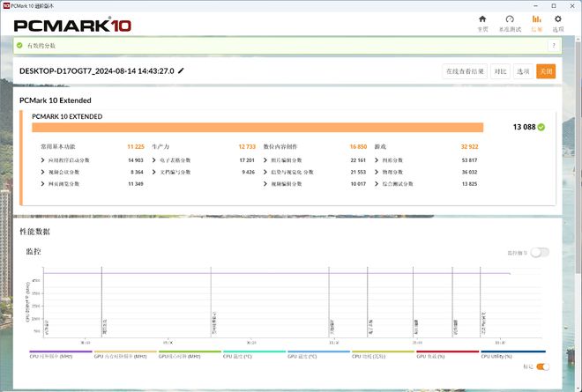Click the orange score 16 850
This screenshot has width=582, height=392.
click(358, 147)
